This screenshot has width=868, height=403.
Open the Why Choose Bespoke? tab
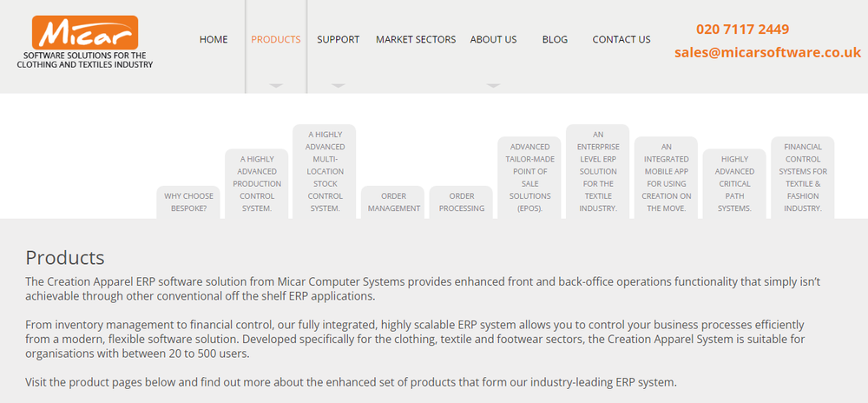188,202
